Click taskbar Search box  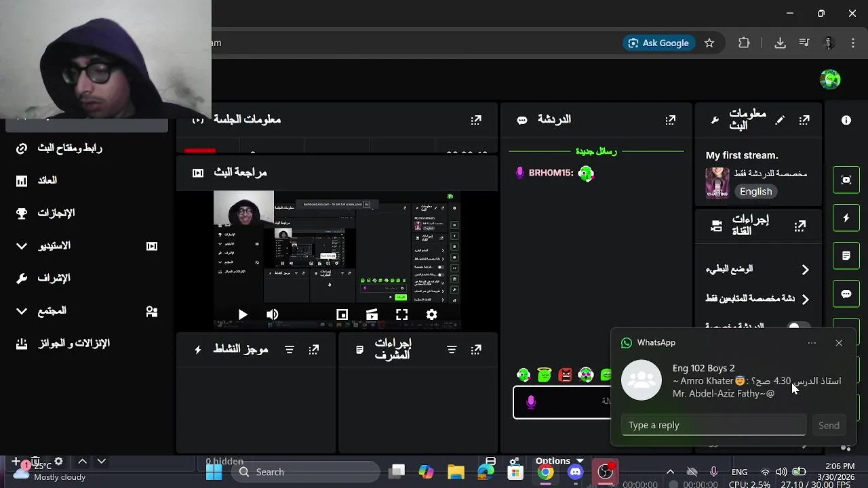click(x=307, y=472)
